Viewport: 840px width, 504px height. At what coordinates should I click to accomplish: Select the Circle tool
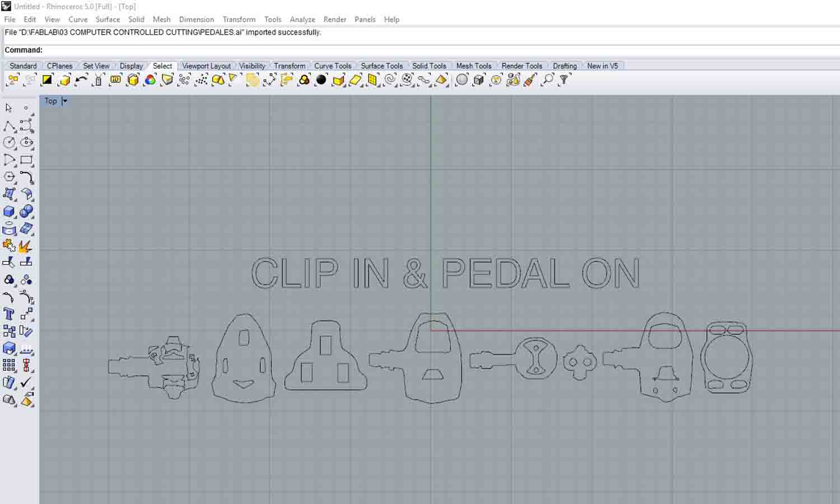[x=9, y=143]
